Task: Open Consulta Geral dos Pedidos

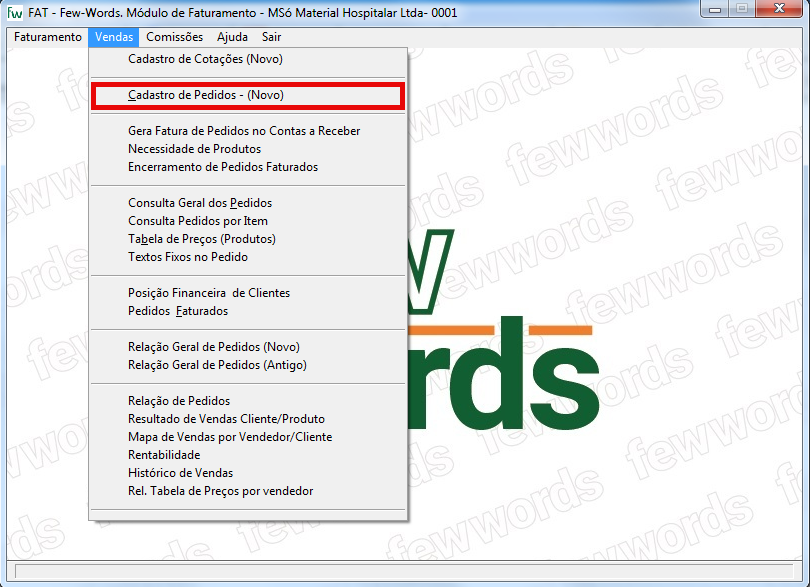Action: (x=248, y=203)
